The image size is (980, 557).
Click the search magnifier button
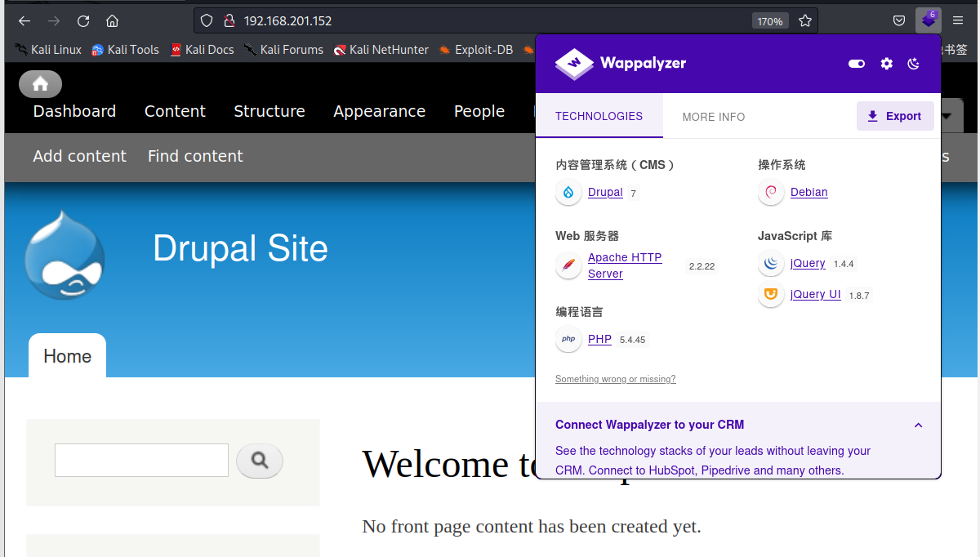point(260,461)
